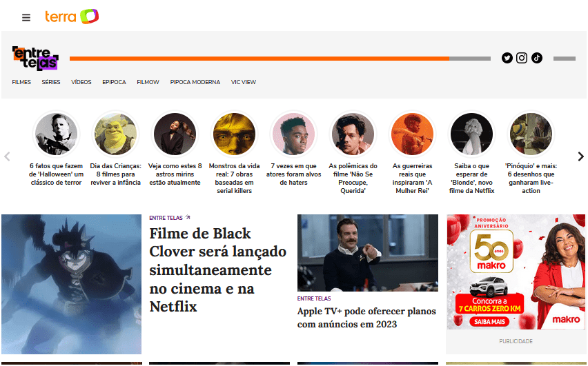Open the Instagram profile icon

[x=522, y=58]
